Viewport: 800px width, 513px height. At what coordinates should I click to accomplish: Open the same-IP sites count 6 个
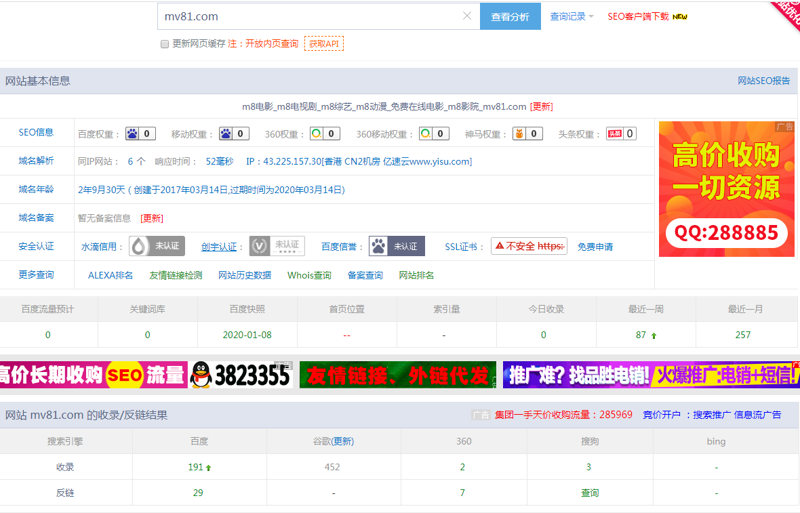tap(136, 161)
